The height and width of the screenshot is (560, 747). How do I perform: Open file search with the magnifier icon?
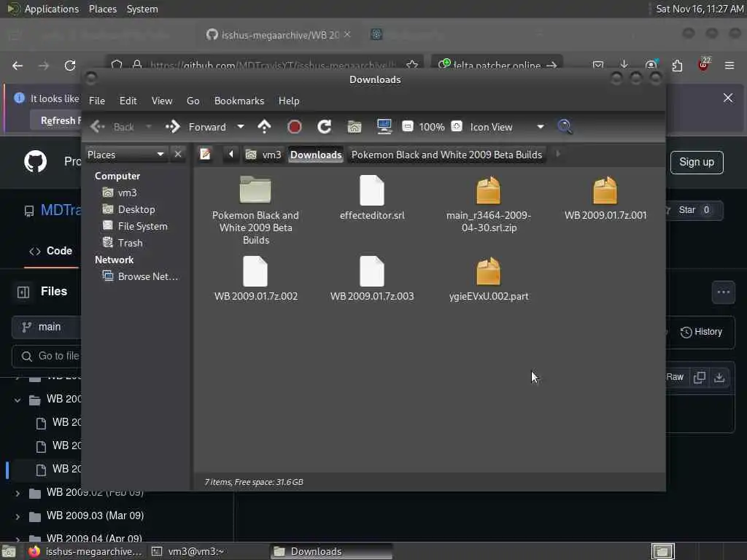(565, 127)
